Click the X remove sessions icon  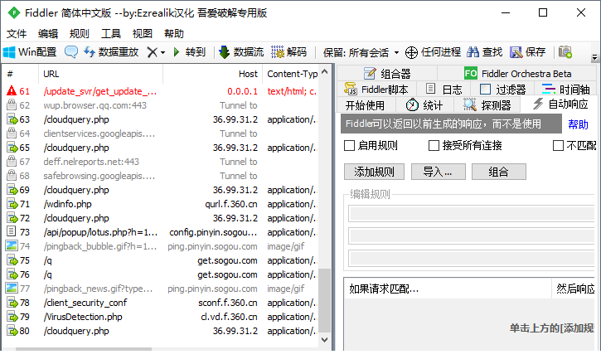pos(153,51)
